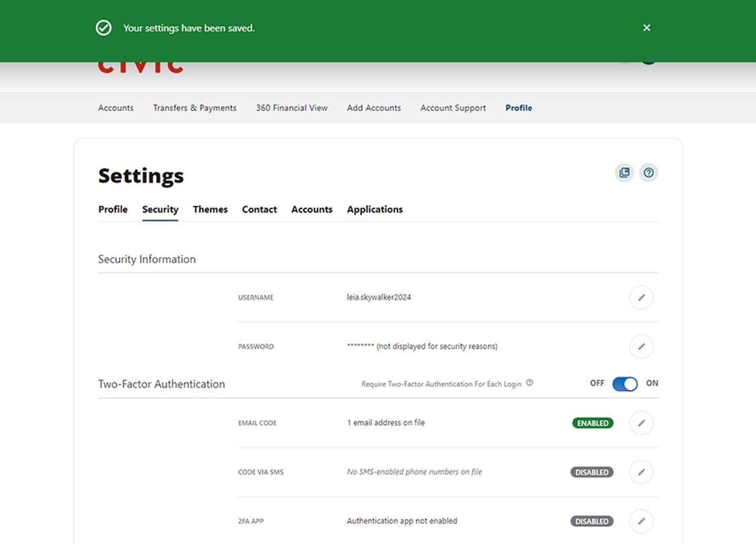Edit Code via SMS pencil icon
The width and height of the screenshot is (756, 544).
click(x=641, y=472)
